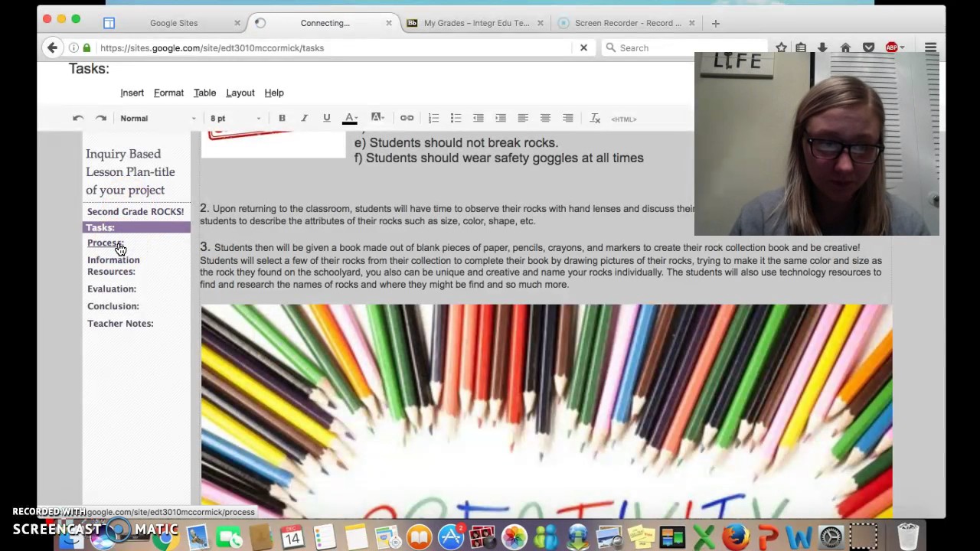This screenshot has width=980, height=551.
Task: Click the text 'Students should not break rocks.'
Action: pos(464,142)
